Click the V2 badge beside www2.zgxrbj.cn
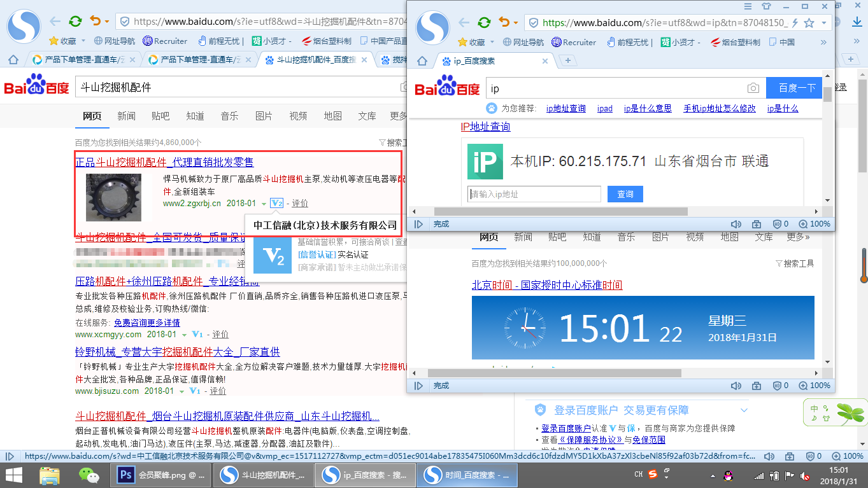 (x=276, y=204)
